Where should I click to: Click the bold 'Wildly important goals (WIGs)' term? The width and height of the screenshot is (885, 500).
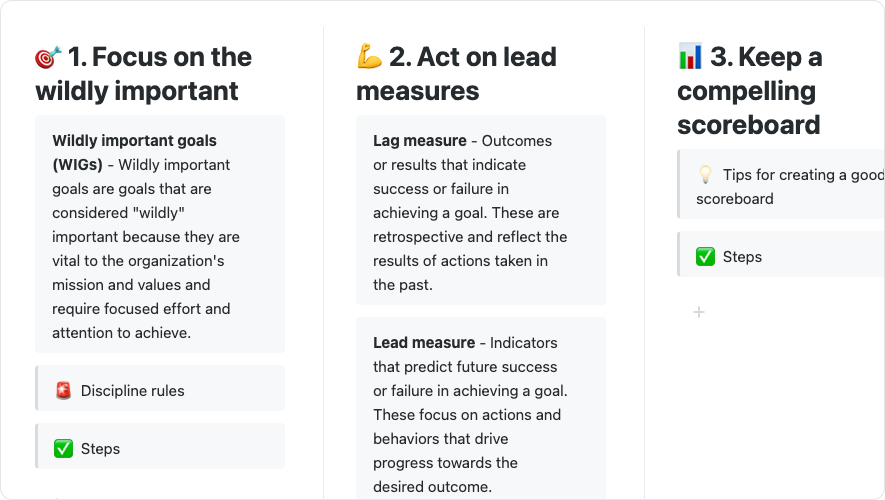(134, 152)
